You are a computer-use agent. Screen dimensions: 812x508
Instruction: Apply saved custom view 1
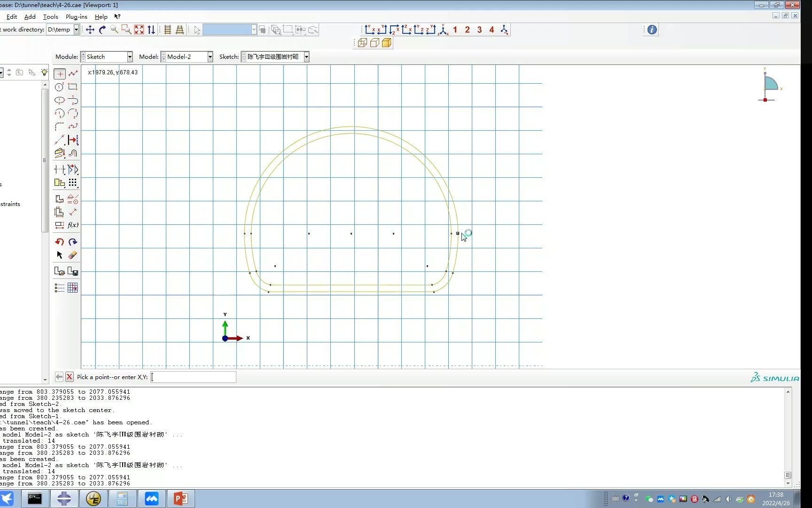click(455, 30)
